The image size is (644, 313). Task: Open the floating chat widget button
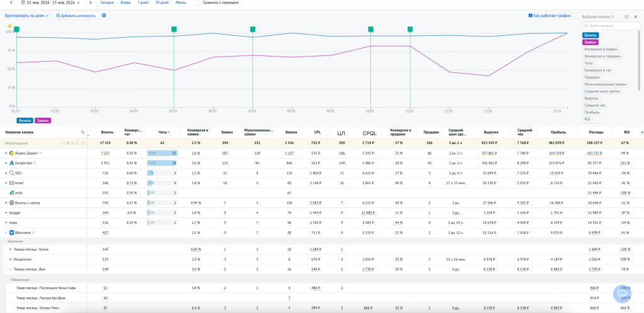pyautogui.click(x=622, y=293)
